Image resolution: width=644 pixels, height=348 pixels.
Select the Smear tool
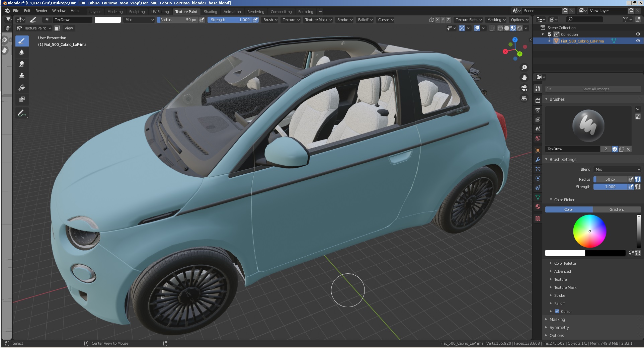click(x=22, y=64)
